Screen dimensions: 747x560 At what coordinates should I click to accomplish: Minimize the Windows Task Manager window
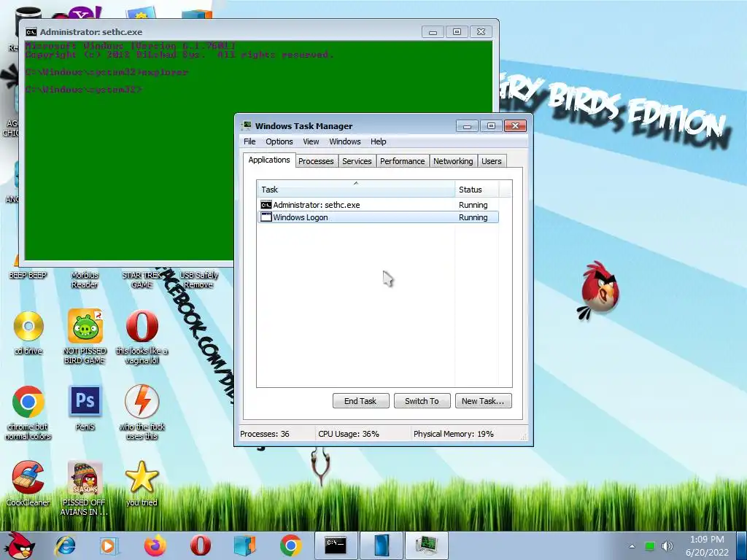coord(467,125)
